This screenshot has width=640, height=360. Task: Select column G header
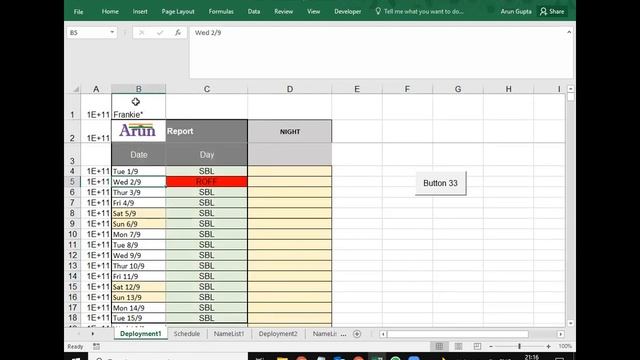[x=458, y=89]
